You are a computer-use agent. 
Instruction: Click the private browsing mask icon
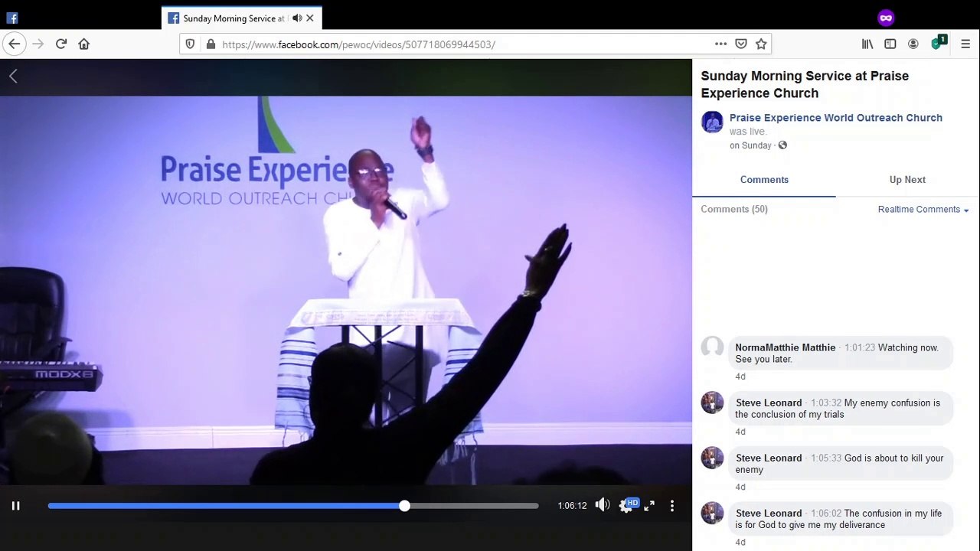886,18
